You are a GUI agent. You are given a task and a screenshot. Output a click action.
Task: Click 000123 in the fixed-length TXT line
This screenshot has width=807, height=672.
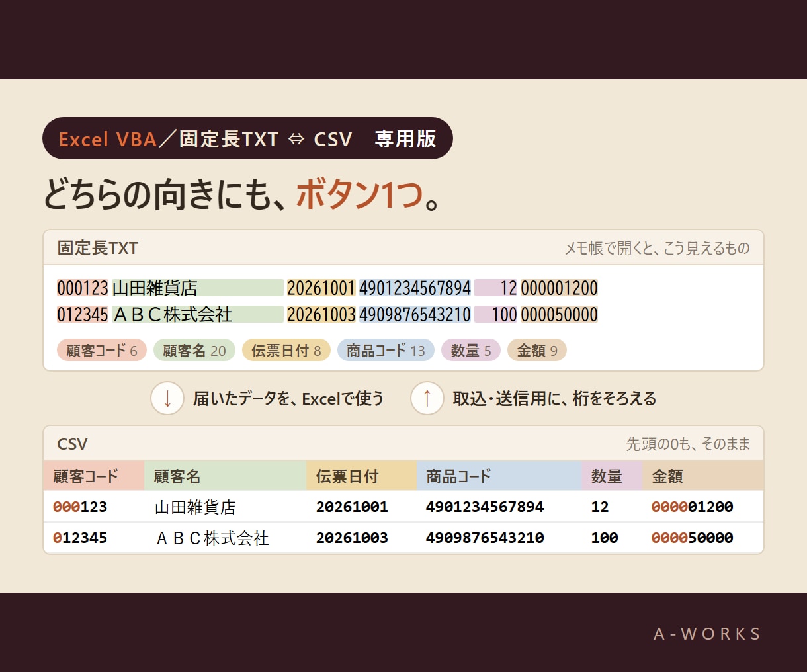pos(83,288)
